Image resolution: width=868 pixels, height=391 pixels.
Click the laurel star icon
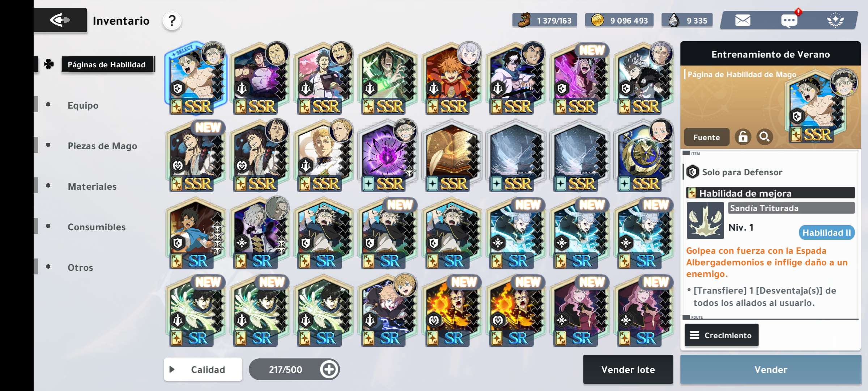click(835, 20)
